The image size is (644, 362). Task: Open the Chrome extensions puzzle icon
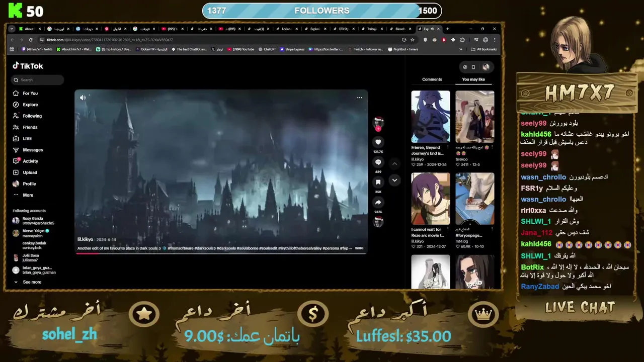[x=462, y=40]
